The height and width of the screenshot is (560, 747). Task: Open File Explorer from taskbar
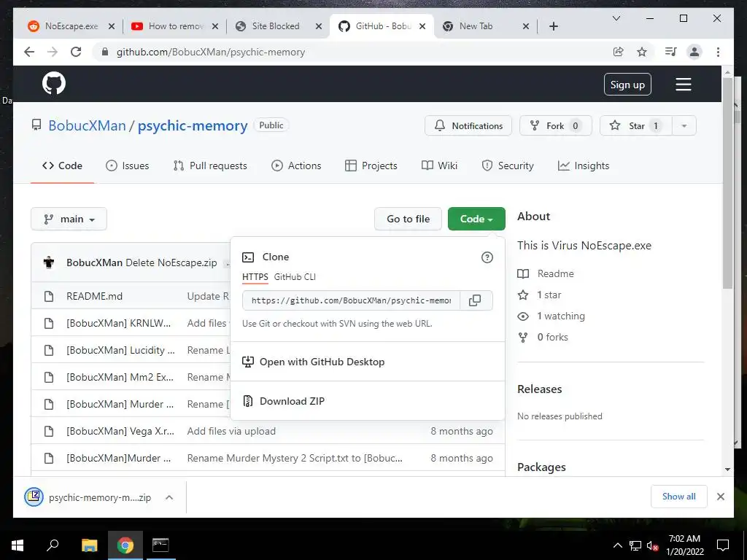coord(89,545)
